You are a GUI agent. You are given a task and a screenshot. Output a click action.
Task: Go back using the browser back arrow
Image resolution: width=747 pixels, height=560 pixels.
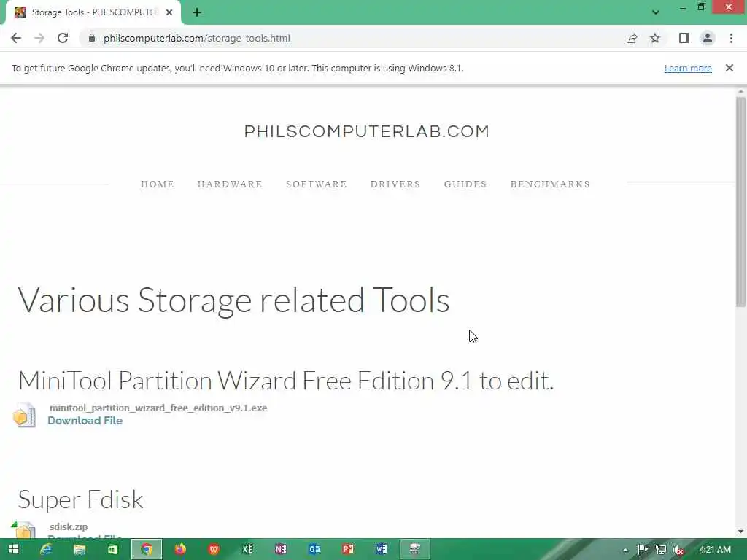pos(16,38)
